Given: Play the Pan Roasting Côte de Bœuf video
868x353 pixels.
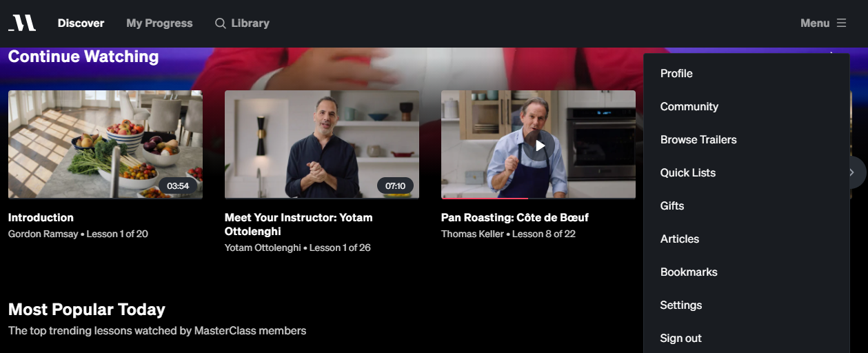Looking at the screenshot, I should tap(538, 145).
